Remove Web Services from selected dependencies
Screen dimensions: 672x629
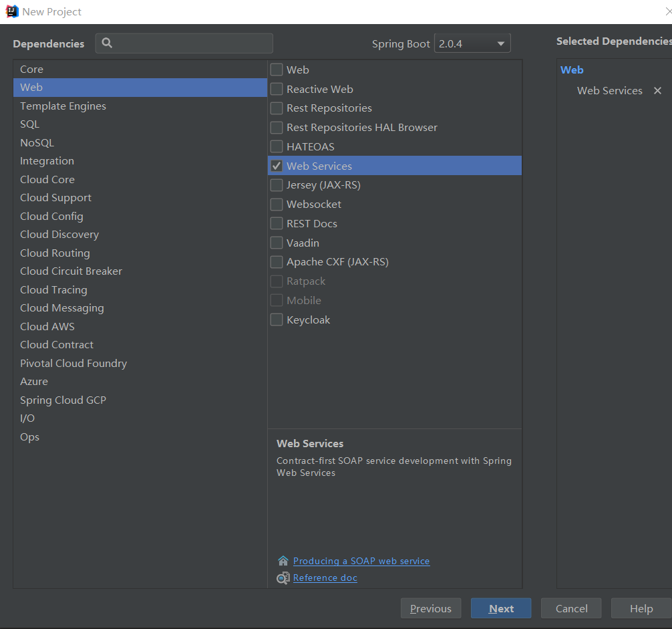[657, 90]
